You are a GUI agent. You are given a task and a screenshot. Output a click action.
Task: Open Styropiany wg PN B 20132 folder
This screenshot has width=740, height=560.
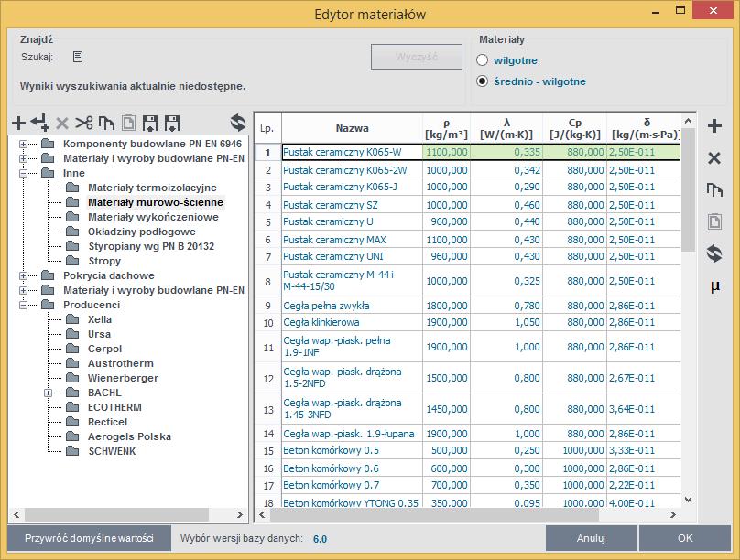[x=151, y=246]
